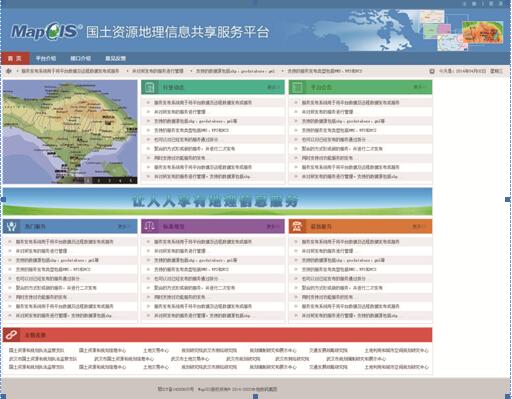Open the 武汉市规划研究院 friendly link
This screenshot has width=512, height=399.
click(243, 359)
